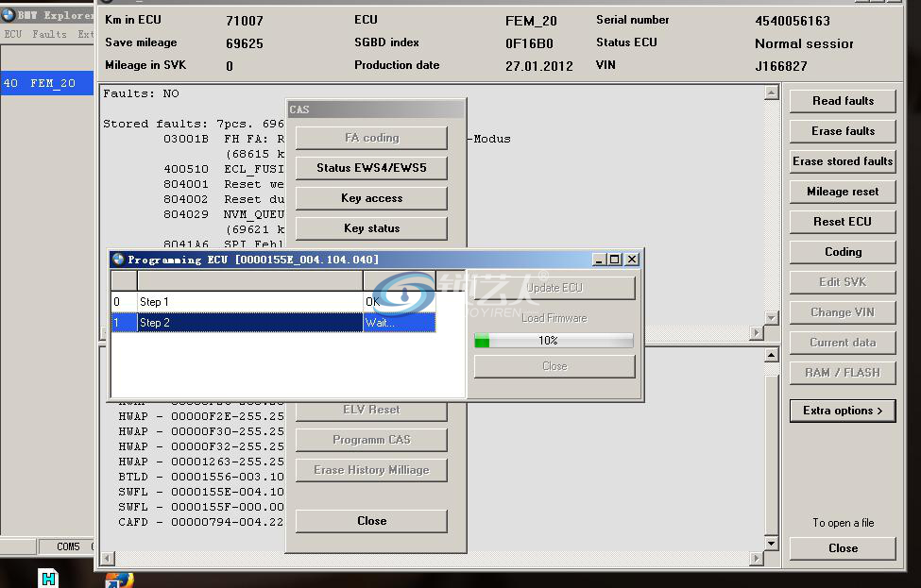
Task: Click scroll-down arrow of the SVK list pane
Action: point(771,544)
